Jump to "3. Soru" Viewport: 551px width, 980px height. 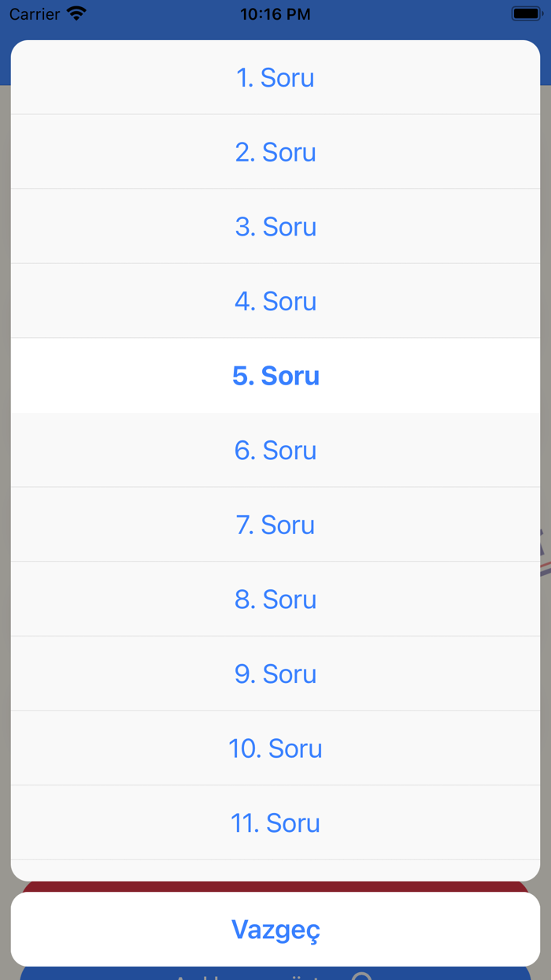pos(275,226)
